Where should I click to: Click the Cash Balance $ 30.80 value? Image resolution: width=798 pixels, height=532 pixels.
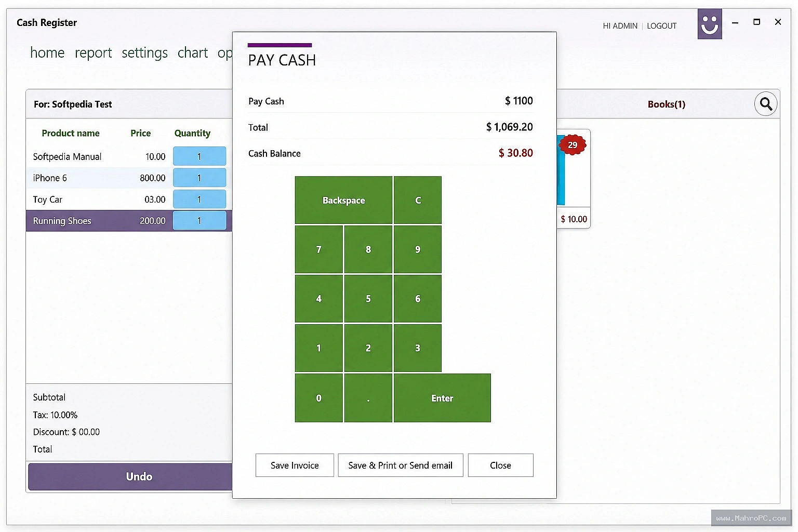tap(515, 153)
